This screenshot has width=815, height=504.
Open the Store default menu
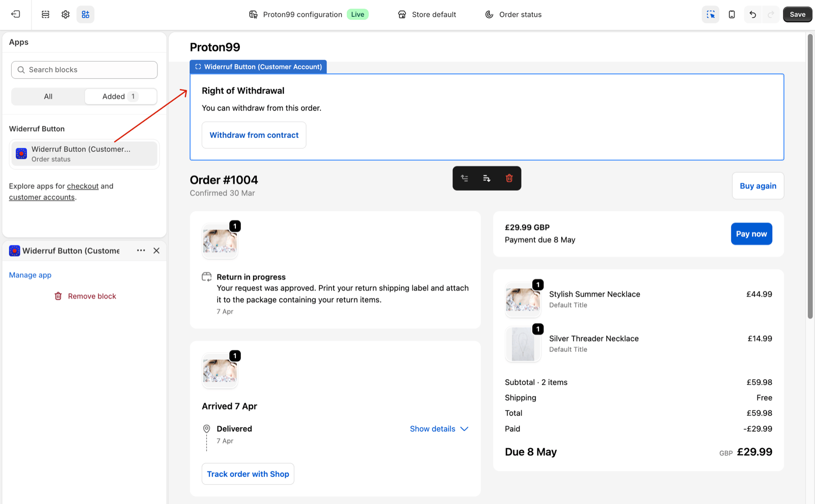coord(427,14)
